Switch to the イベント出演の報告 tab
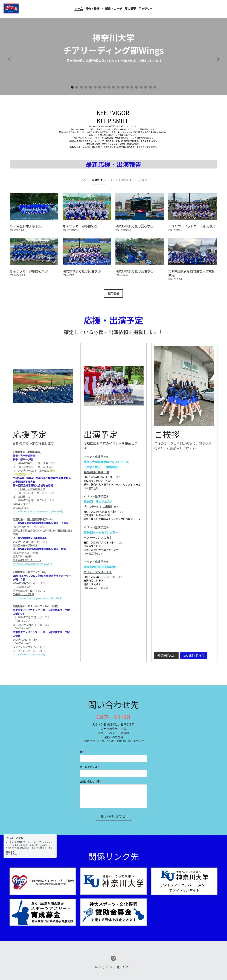This screenshot has height=980, width=227. coord(123,180)
